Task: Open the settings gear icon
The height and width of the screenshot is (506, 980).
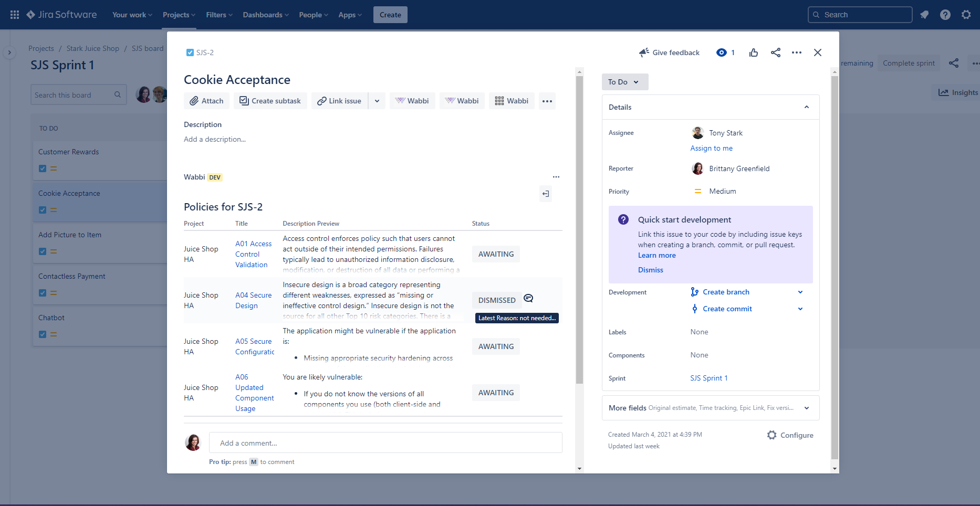Action: coord(966,15)
